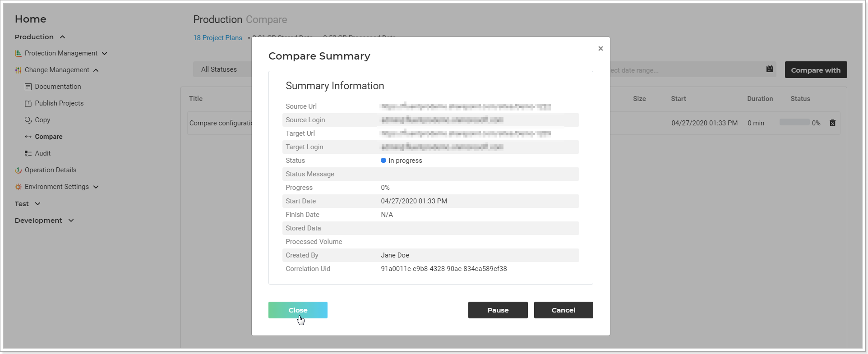Close the Compare Summary dialog with X
Screen dimensions: 868x354
coord(600,48)
